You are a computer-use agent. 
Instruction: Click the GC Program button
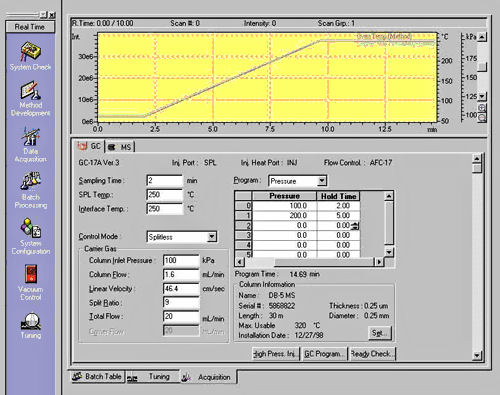[323, 354]
